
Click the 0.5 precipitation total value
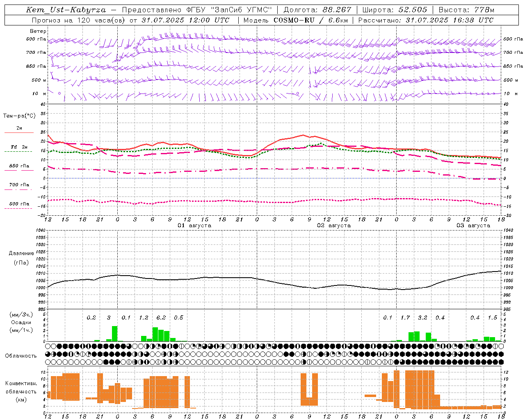click(178, 318)
